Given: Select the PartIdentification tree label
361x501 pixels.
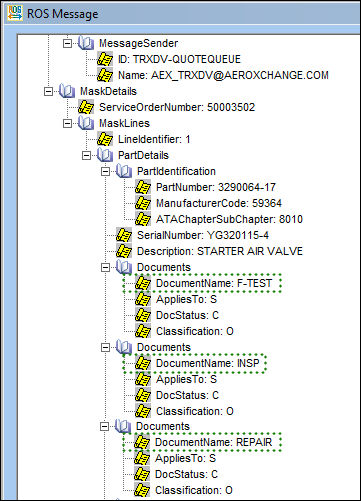Looking at the screenshot, I should pos(176,171).
